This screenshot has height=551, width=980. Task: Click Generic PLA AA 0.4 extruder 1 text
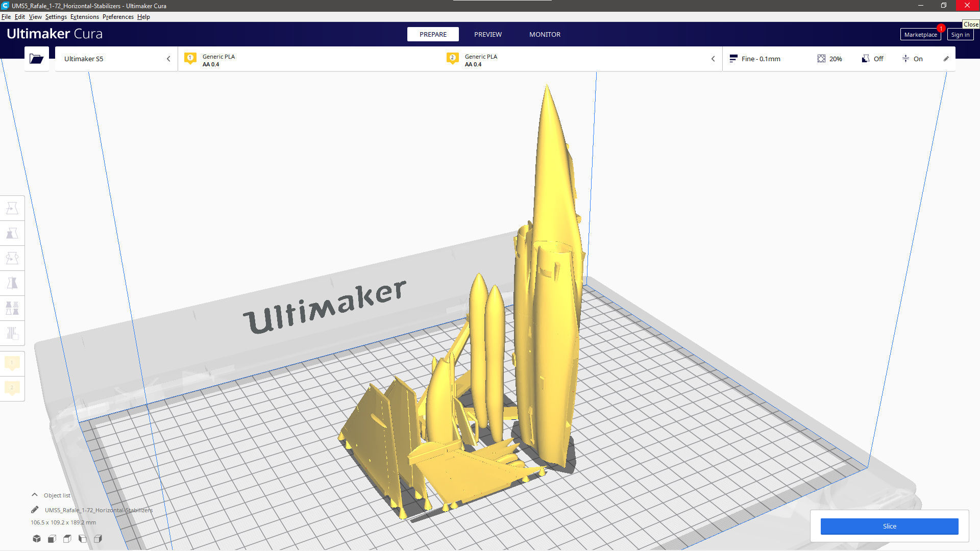pos(218,60)
